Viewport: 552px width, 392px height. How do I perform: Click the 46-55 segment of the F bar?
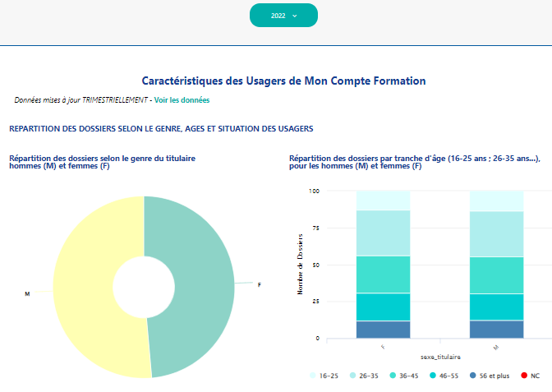point(383,307)
